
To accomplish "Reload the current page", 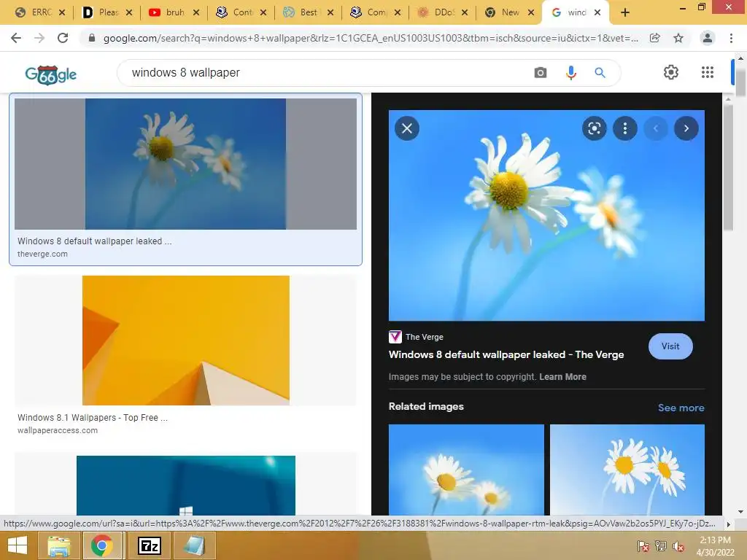I will 63,38.
